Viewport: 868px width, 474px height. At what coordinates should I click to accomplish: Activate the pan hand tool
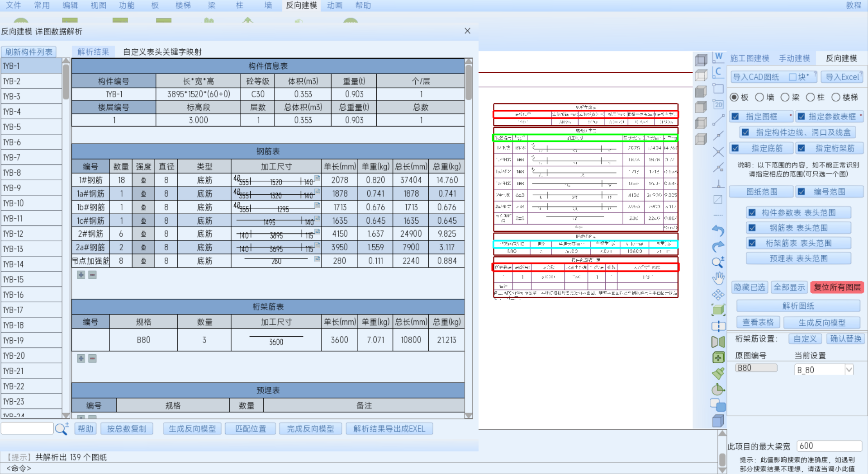pyautogui.click(x=718, y=278)
